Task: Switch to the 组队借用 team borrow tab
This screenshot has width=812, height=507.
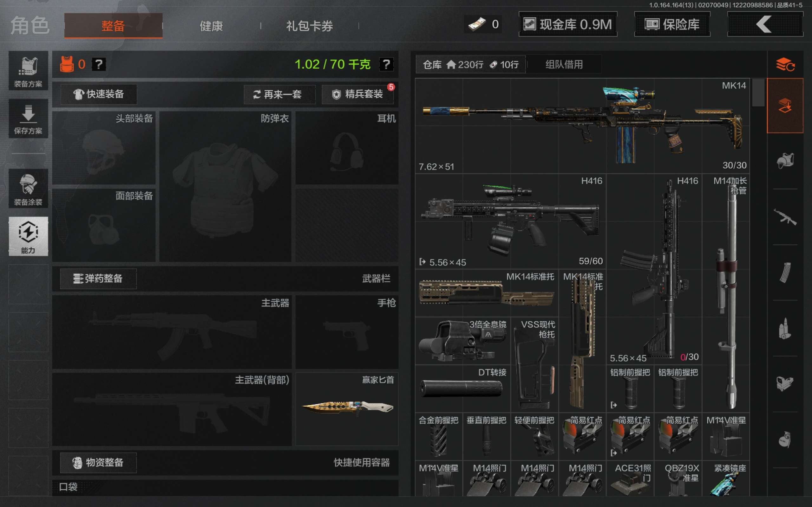Action: [x=564, y=64]
